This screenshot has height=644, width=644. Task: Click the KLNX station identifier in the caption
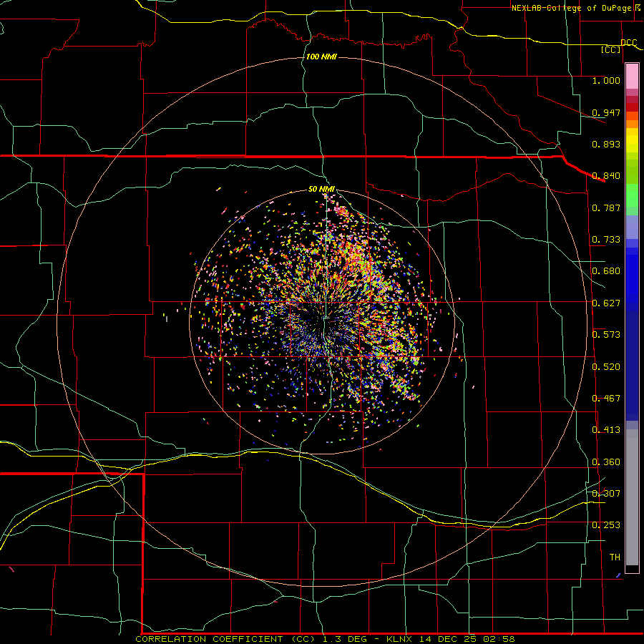[x=399, y=639]
